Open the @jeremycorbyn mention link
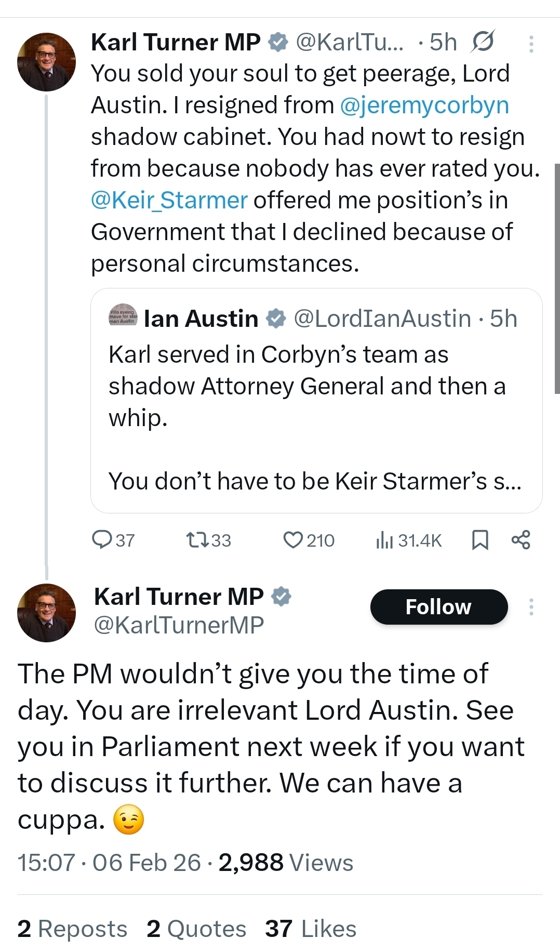The image size is (560, 951). point(424,105)
